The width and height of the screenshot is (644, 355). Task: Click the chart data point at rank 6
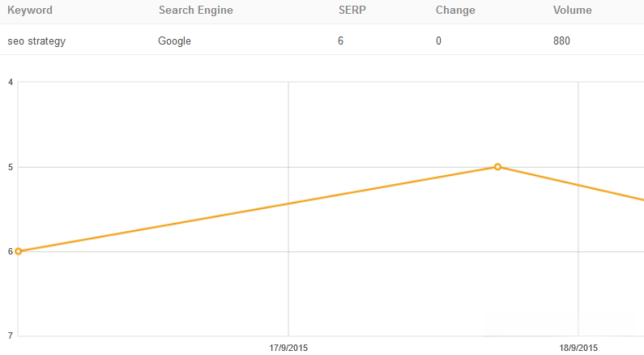[19, 251]
